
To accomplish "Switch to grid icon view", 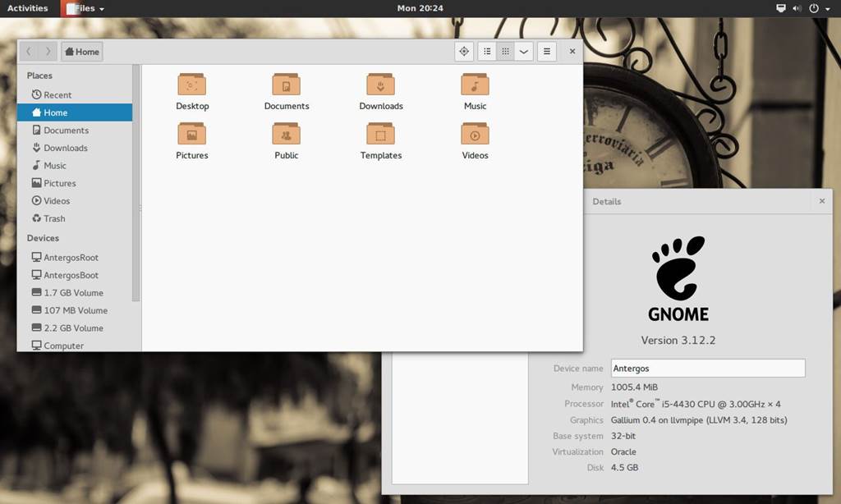I will pos(505,52).
